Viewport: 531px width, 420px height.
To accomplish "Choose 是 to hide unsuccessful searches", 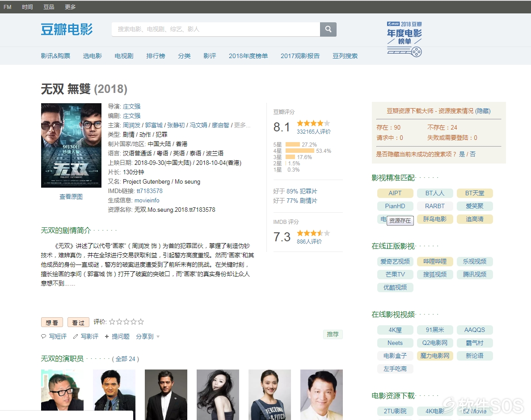I will [462, 154].
